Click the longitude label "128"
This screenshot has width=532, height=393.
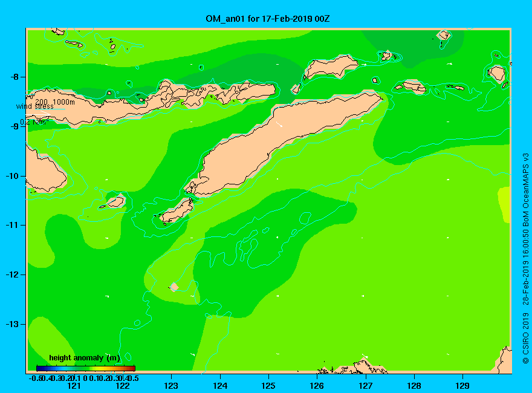[414, 386]
